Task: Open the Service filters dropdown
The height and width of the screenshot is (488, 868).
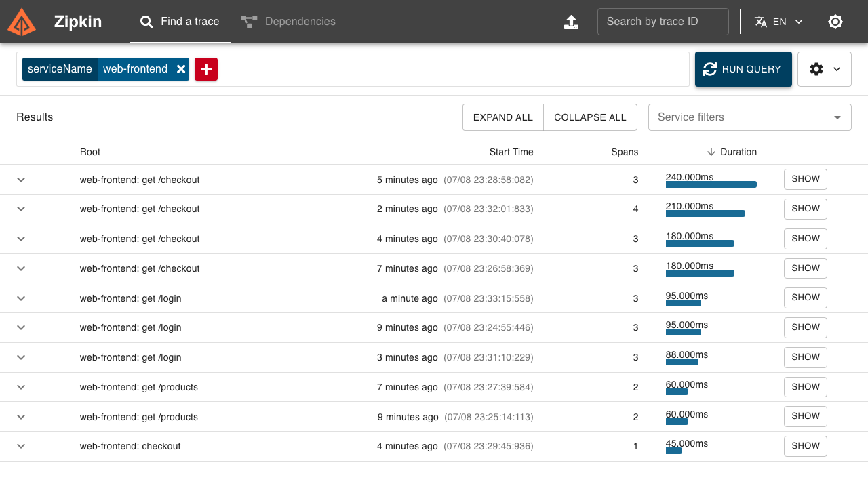Action: pyautogui.click(x=750, y=117)
